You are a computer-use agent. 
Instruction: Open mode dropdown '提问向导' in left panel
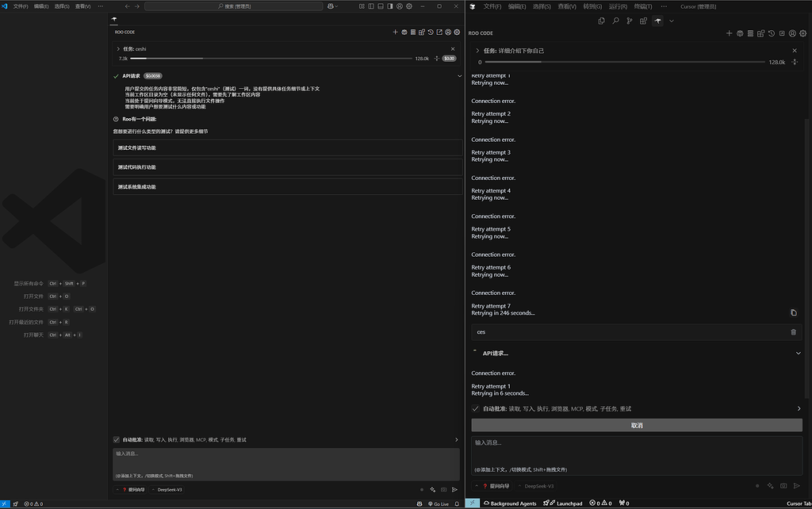[131, 489]
